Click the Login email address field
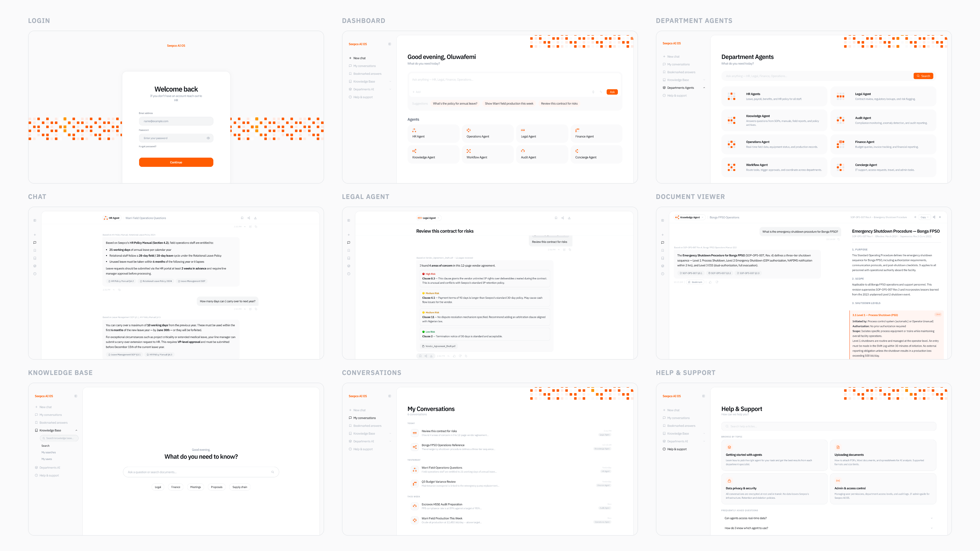The width and height of the screenshot is (980, 551). tap(176, 121)
